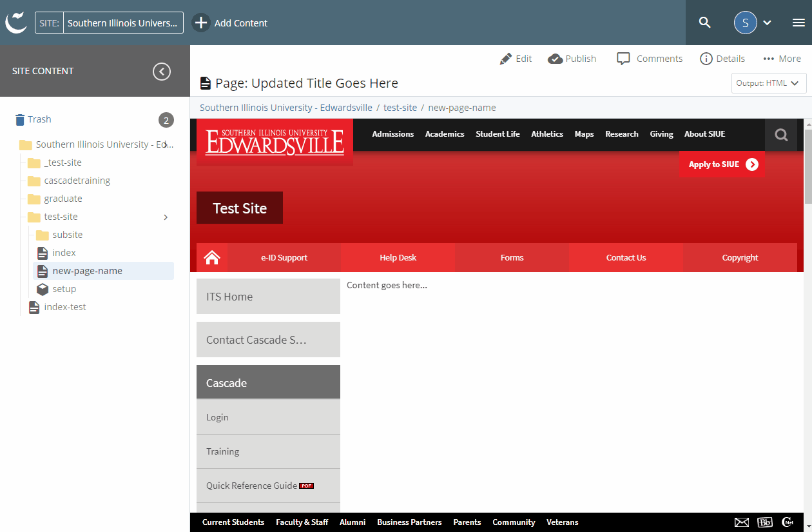
Task: Collapse the Site Content panel arrow
Action: (x=162, y=71)
